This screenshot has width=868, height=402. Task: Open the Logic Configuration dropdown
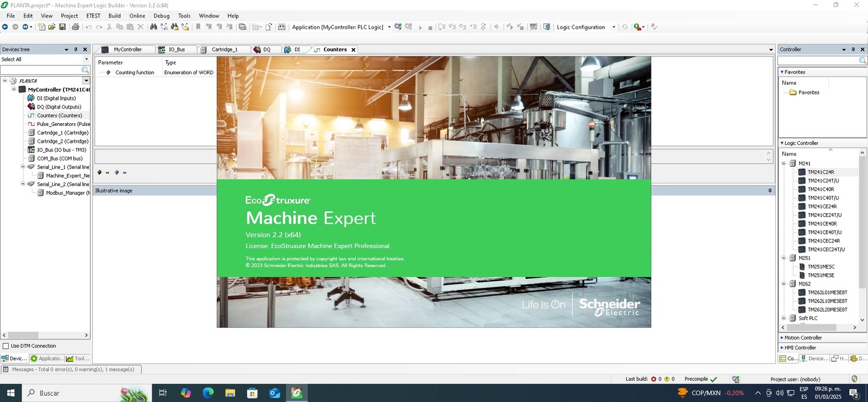point(614,27)
